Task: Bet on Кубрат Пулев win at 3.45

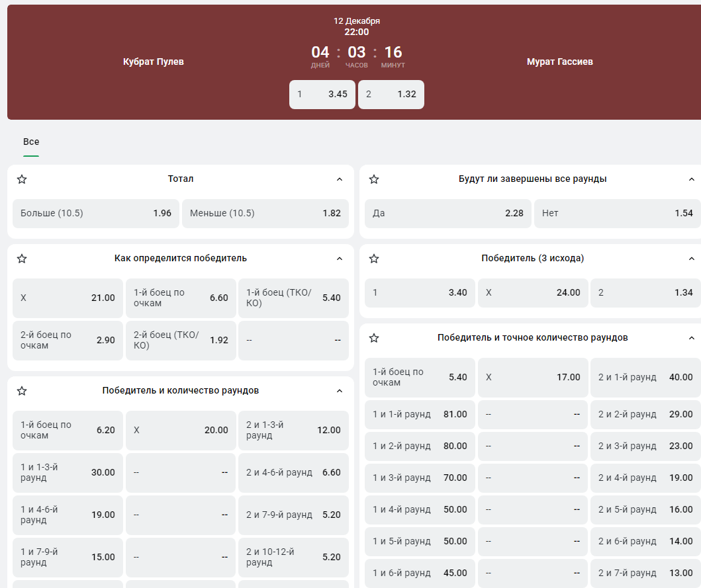Action: pos(322,95)
